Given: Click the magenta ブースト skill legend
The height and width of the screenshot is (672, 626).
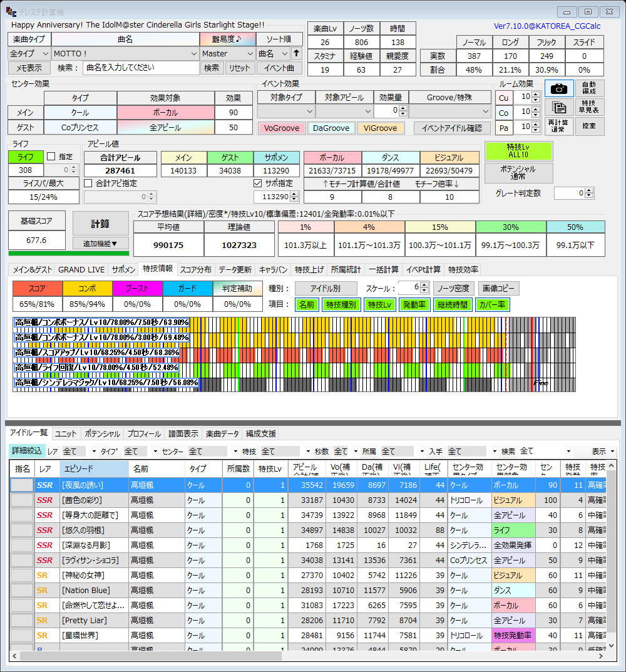Looking at the screenshot, I should (x=138, y=289).
